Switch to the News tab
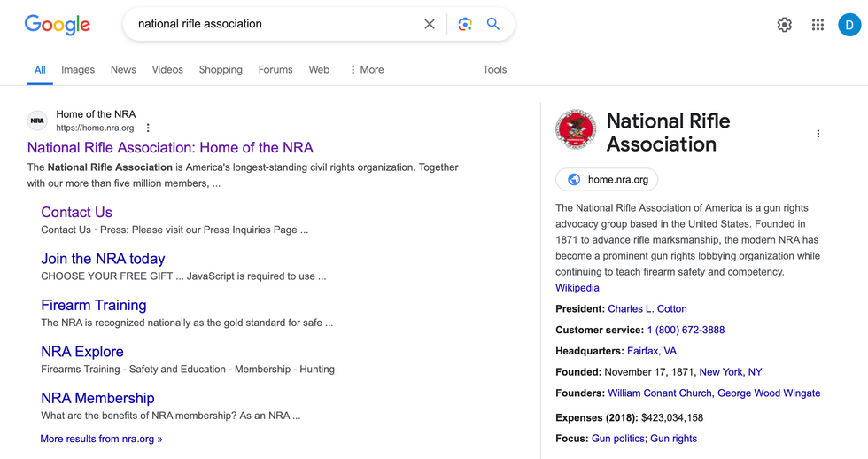This screenshot has width=868, height=459. (123, 70)
